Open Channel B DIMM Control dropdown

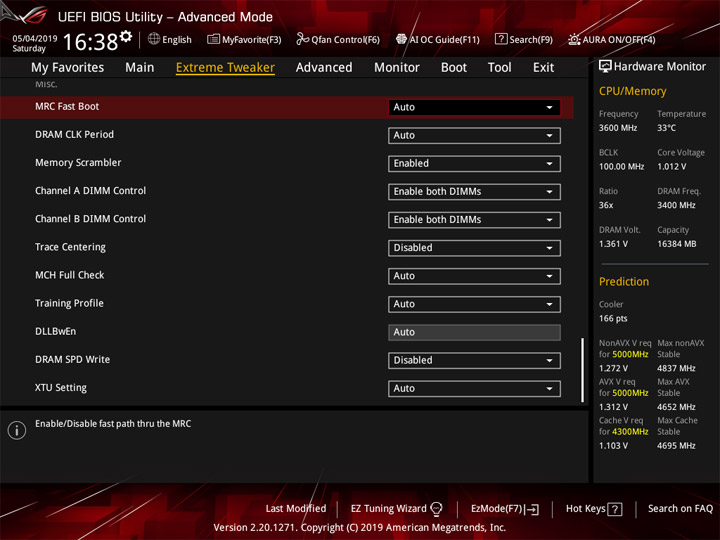point(474,219)
